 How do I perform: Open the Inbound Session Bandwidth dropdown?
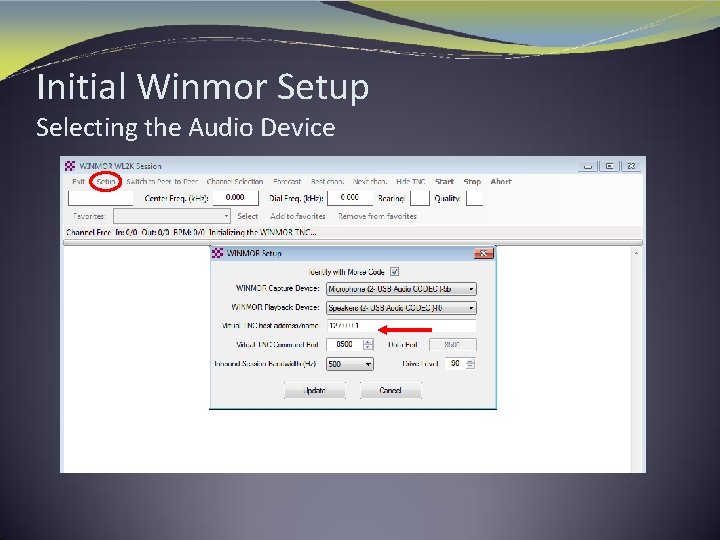[x=350, y=364]
